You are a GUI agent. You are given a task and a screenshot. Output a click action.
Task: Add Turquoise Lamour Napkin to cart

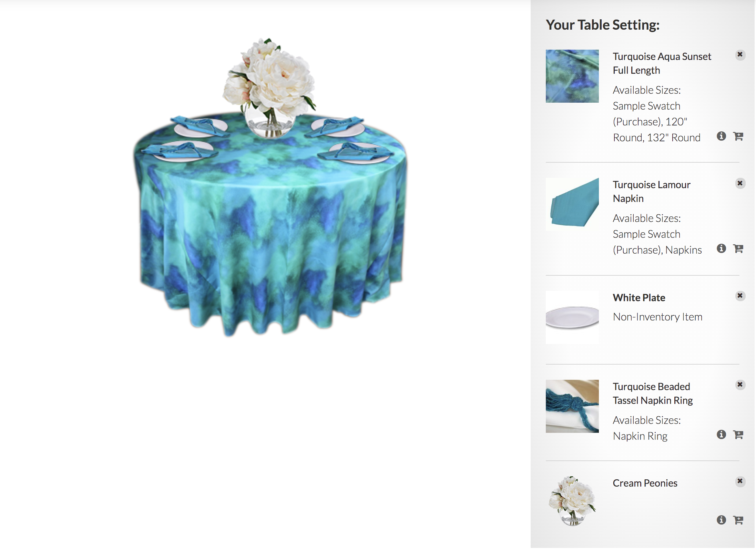738,248
